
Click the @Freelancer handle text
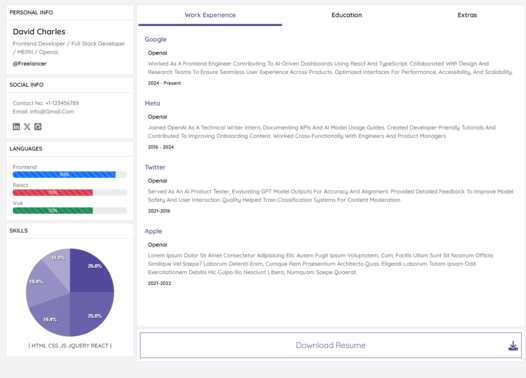pyautogui.click(x=30, y=63)
